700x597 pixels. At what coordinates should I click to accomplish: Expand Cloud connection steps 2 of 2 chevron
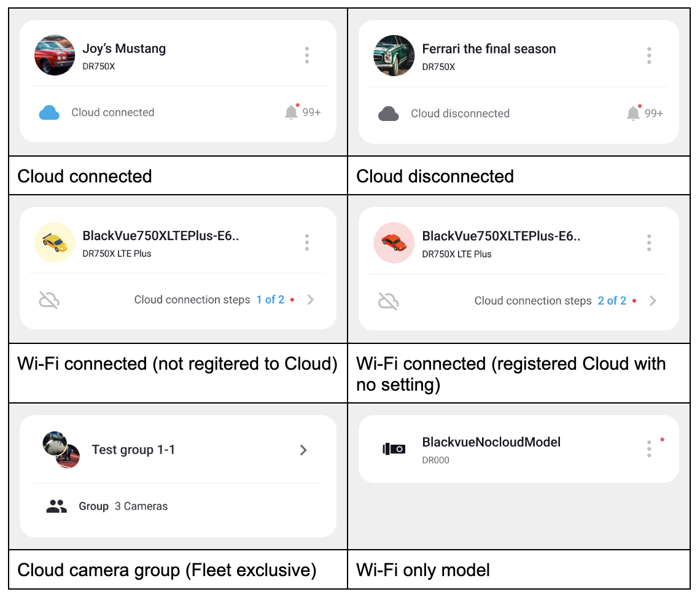click(x=653, y=301)
